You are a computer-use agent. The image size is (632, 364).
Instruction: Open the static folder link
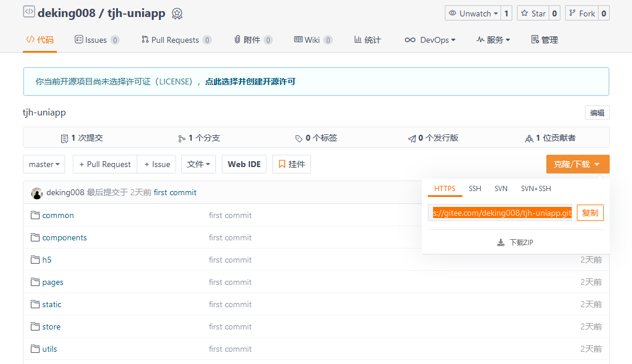52,304
